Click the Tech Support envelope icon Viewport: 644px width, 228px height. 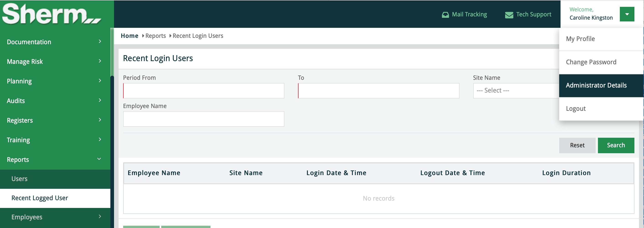click(509, 15)
